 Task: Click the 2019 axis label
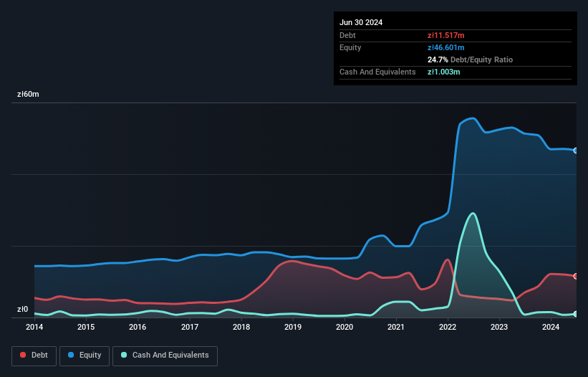pos(293,327)
